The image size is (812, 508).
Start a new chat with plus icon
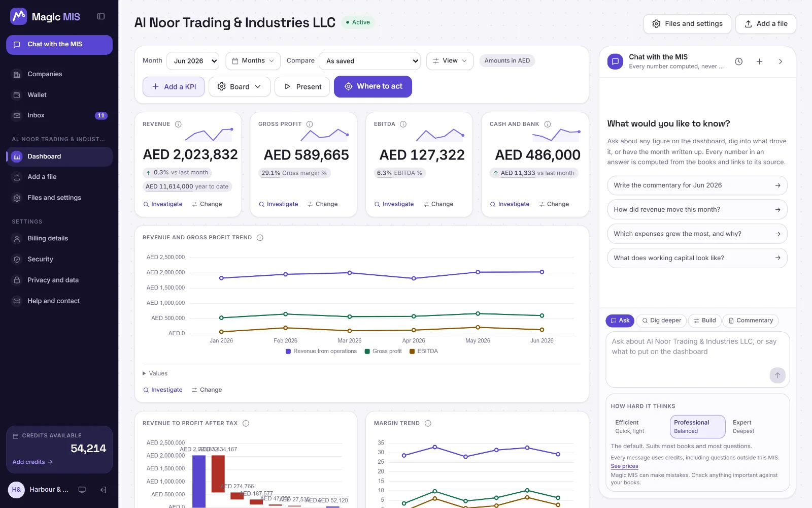point(760,61)
